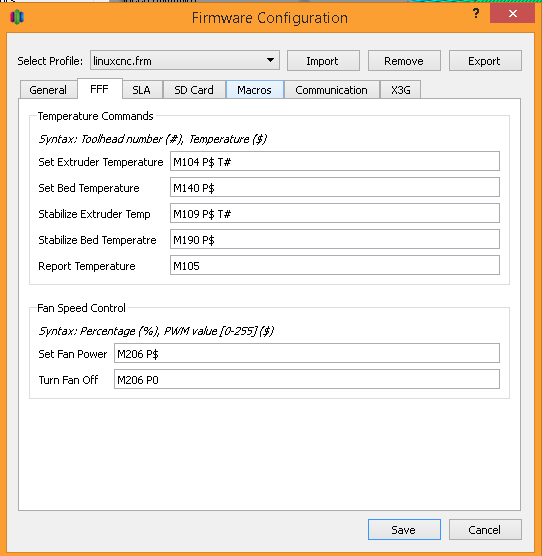542x556 pixels.
Task: Save the firmware configuration
Action: click(404, 530)
